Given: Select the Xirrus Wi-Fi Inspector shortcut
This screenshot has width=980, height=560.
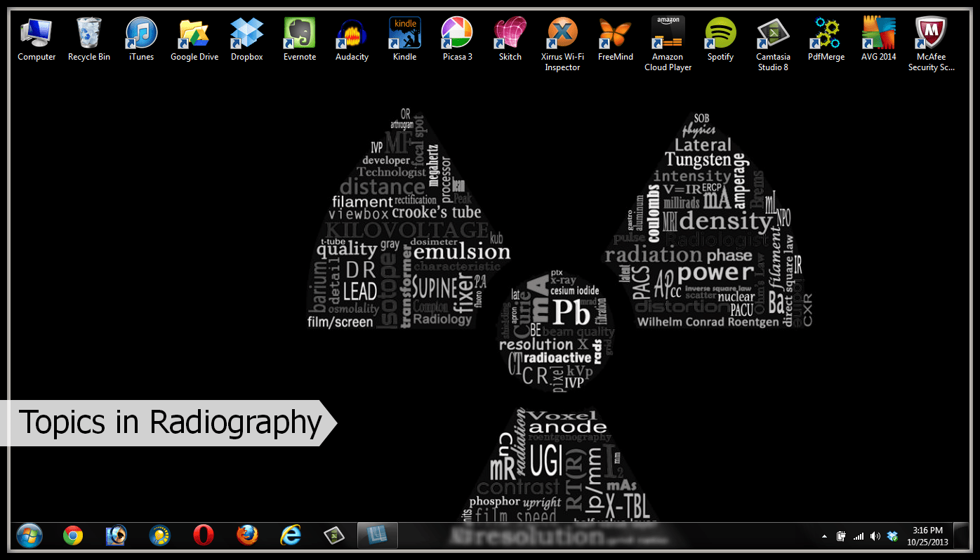Looking at the screenshot, I should click(563, 44).
